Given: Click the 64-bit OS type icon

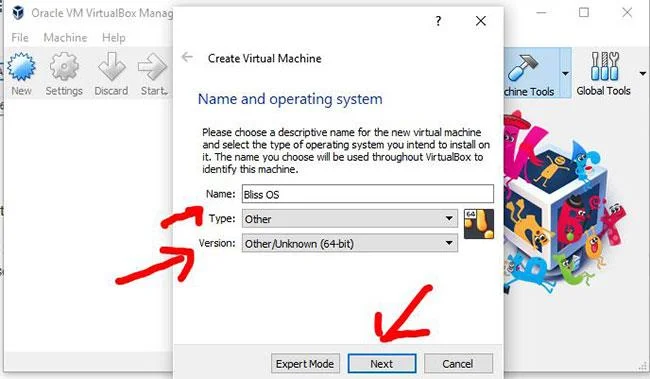Looking at the screenshot, I should [x=479, y=224].
